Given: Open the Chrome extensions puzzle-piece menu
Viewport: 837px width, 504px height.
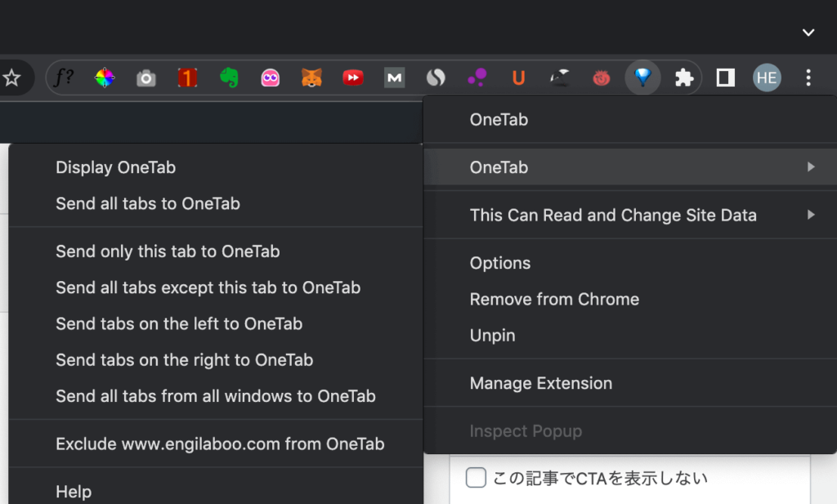Looking at the screenshot, I should [683, 78].
